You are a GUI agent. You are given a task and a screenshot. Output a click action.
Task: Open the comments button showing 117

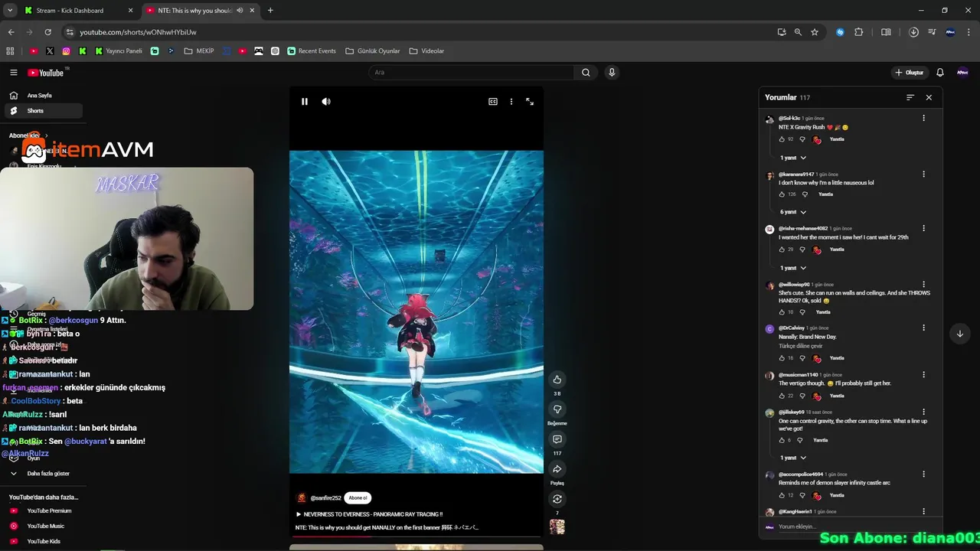click(x=557, y=439)
